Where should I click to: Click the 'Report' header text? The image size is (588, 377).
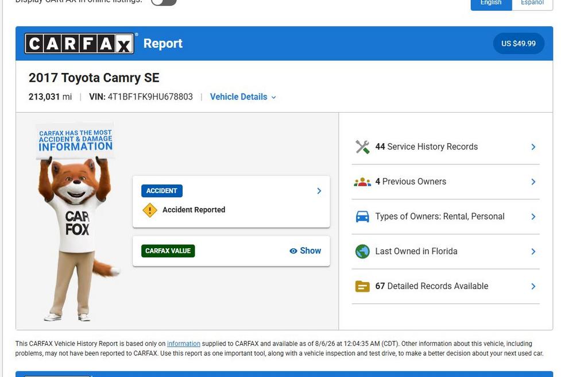tap(163, 44)
